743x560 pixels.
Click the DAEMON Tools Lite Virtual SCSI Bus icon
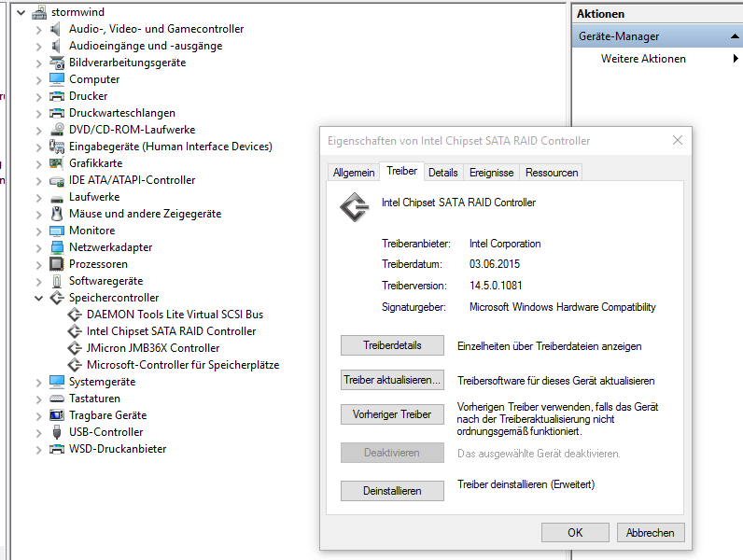[x=75, y=315]
